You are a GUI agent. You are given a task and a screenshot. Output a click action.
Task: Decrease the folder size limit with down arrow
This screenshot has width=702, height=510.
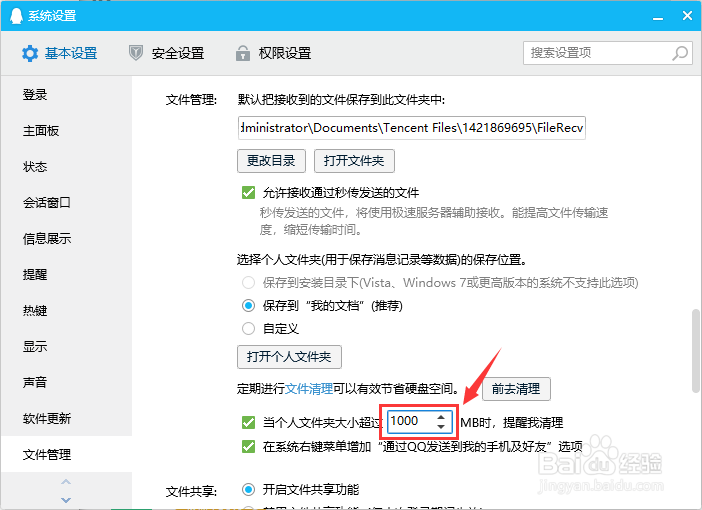(x=441, y=426)
